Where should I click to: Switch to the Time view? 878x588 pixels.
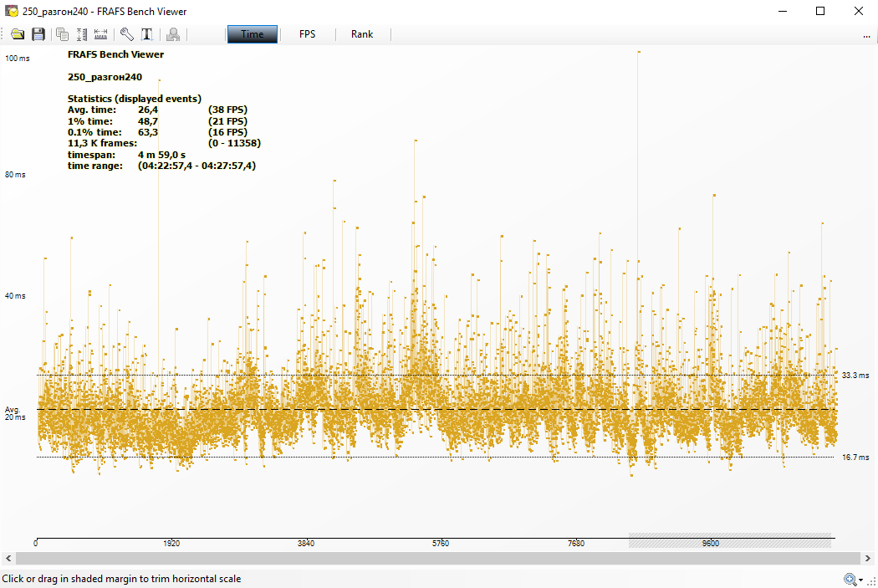coord(252,34)
